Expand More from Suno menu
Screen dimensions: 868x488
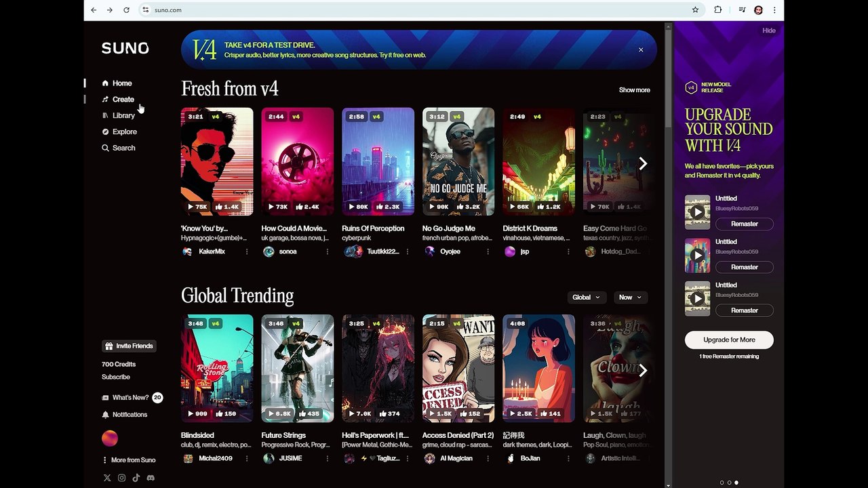tap(129, 460)
